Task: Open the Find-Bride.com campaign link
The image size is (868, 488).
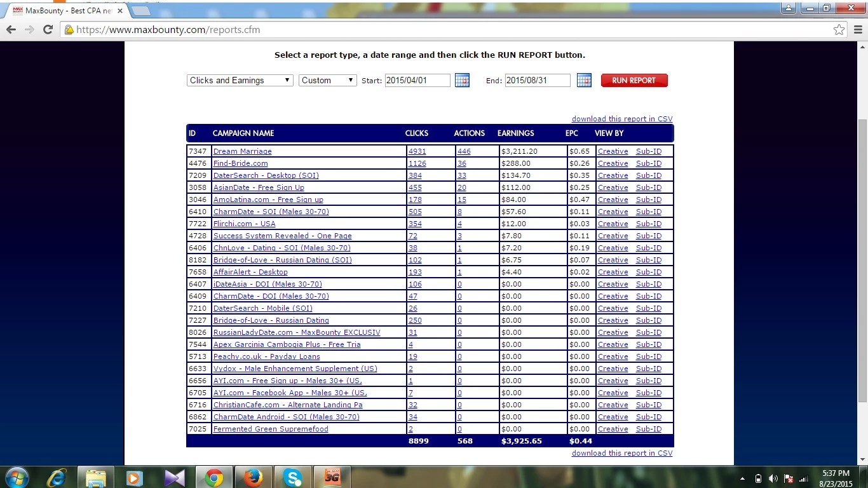Action: click(x=241, y=163)
